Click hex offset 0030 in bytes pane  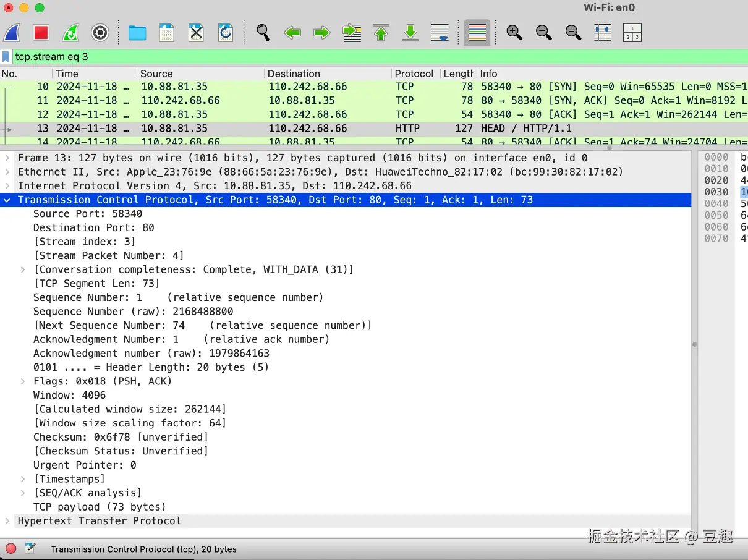coord(716,192)
